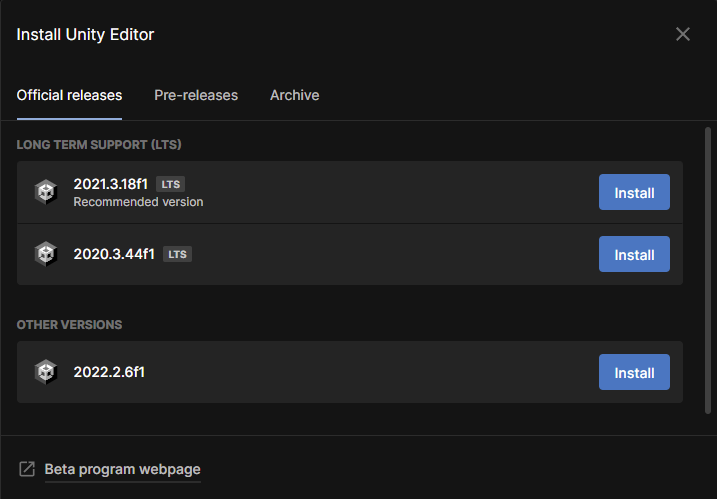
Task: Open the Beta program webpage link
Action: click(123, 469)
